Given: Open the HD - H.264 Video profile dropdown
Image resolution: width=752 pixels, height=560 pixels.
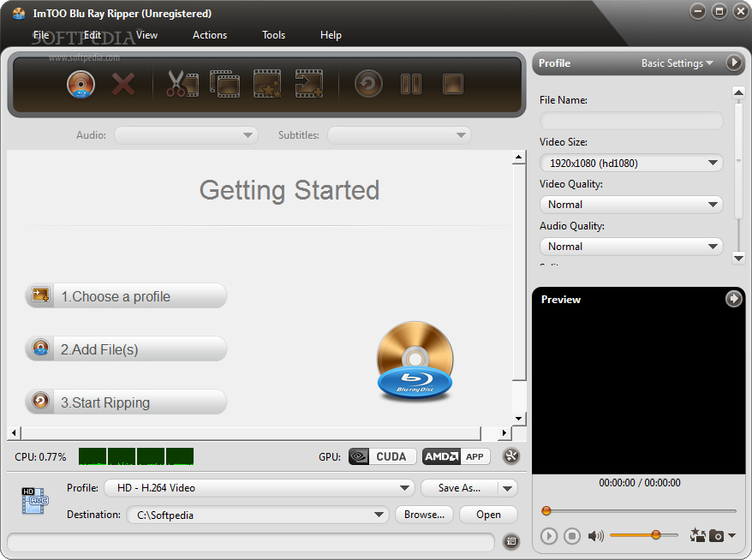Looking at the screenshot, I should click(260, 488).
